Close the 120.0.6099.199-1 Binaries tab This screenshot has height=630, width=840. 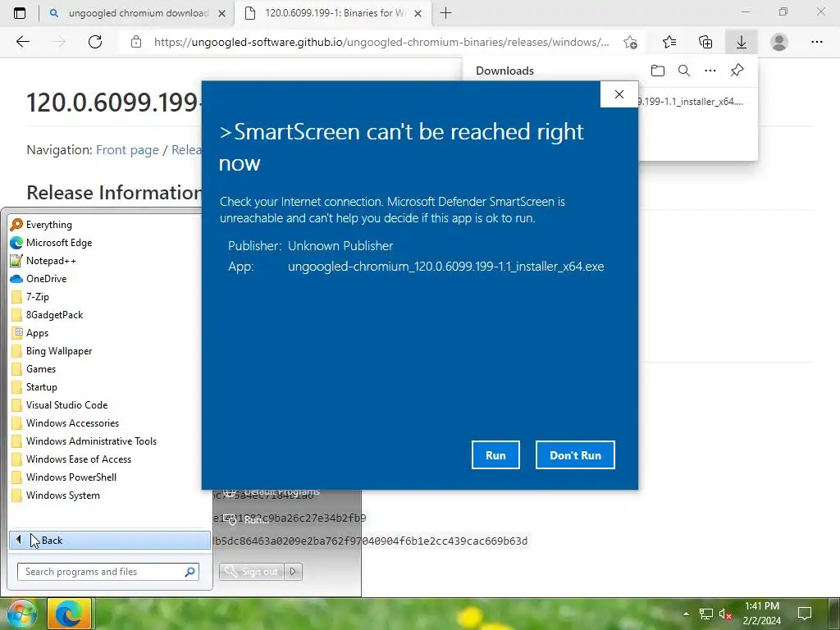click(x=418, y=13)
